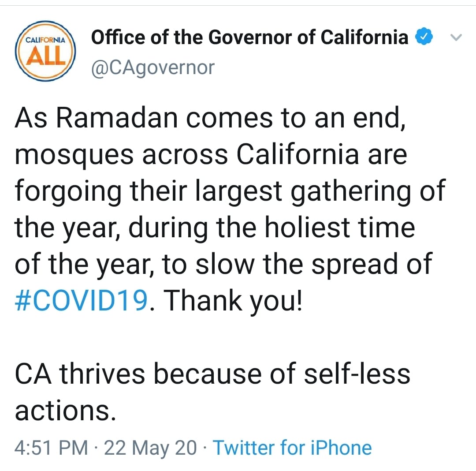The height and width of the screenshot is (471, 476).
Task: Click the word actions. ending the tweet
Action: 65,411
